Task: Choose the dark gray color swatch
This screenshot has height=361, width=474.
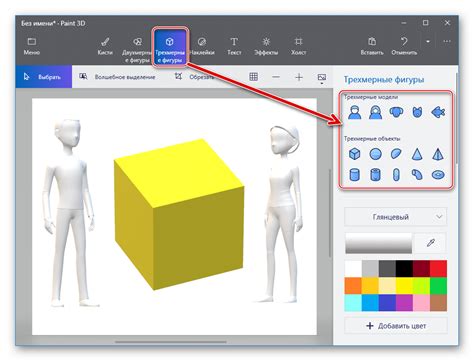Action: pos(387,269)
